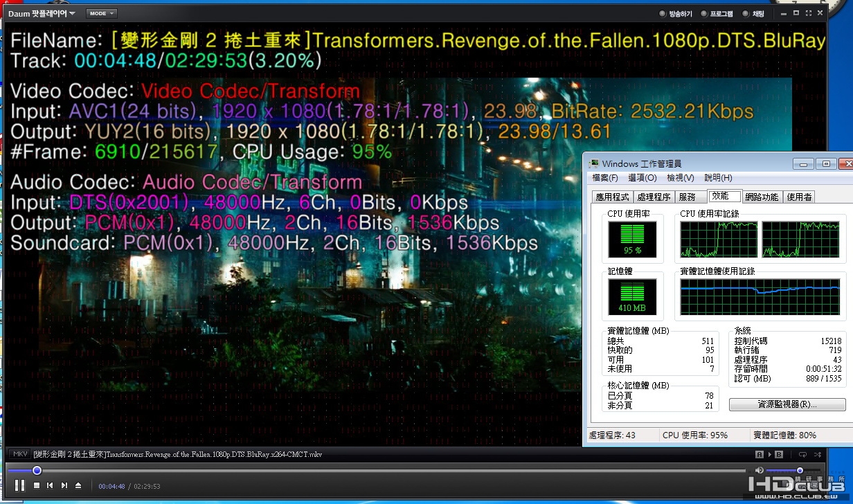This screenshot has width=853, height=504.
Task: Stop playback with the square stop icon
Action: tap(37, 485)
